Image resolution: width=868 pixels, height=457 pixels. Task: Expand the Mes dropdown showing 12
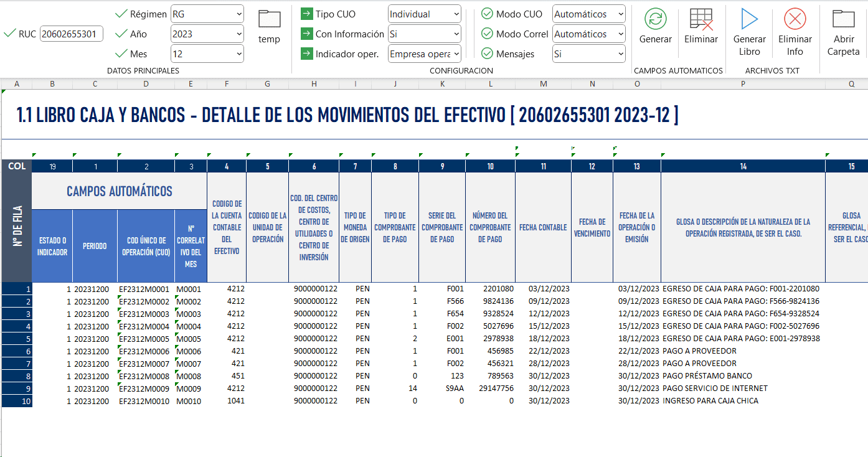[207, 54]
